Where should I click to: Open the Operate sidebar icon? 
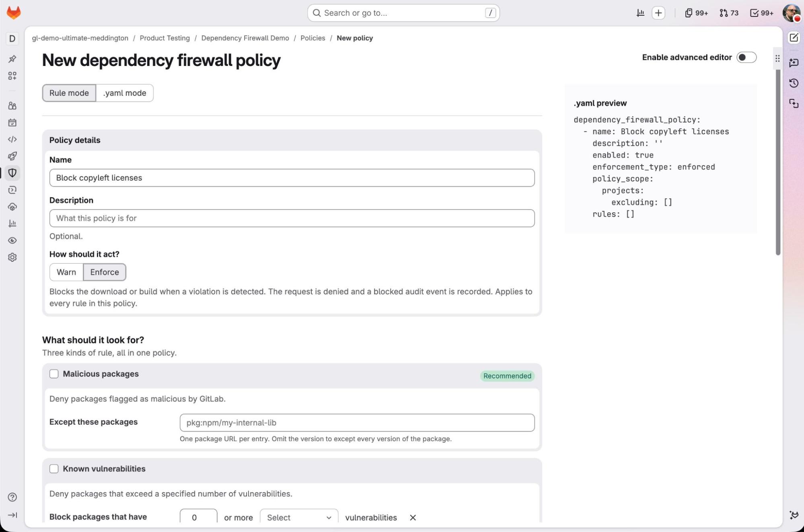(12, 207)
